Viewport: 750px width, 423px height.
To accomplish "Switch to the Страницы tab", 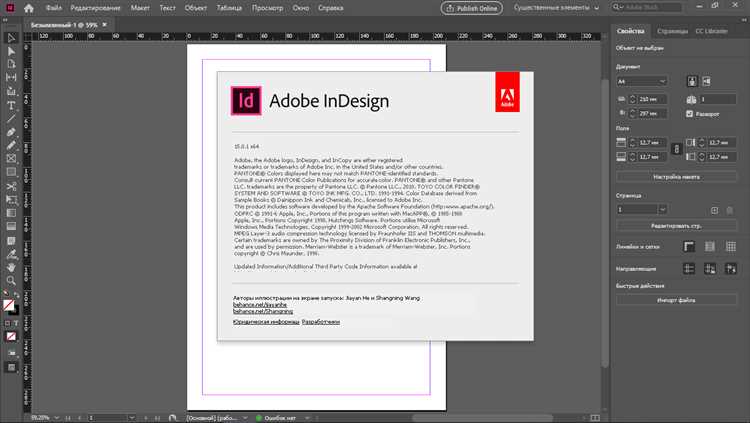I will pyautogui.click(x=673, y=31).
